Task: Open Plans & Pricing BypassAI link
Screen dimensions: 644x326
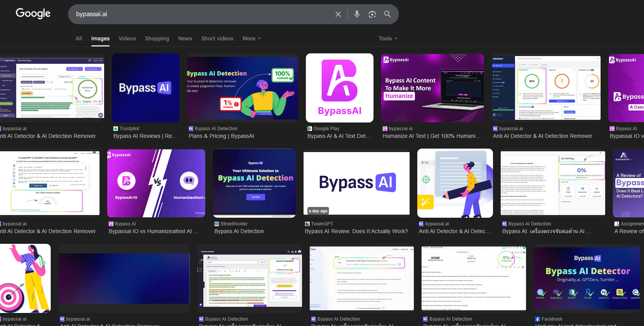Action: point(221,136)
